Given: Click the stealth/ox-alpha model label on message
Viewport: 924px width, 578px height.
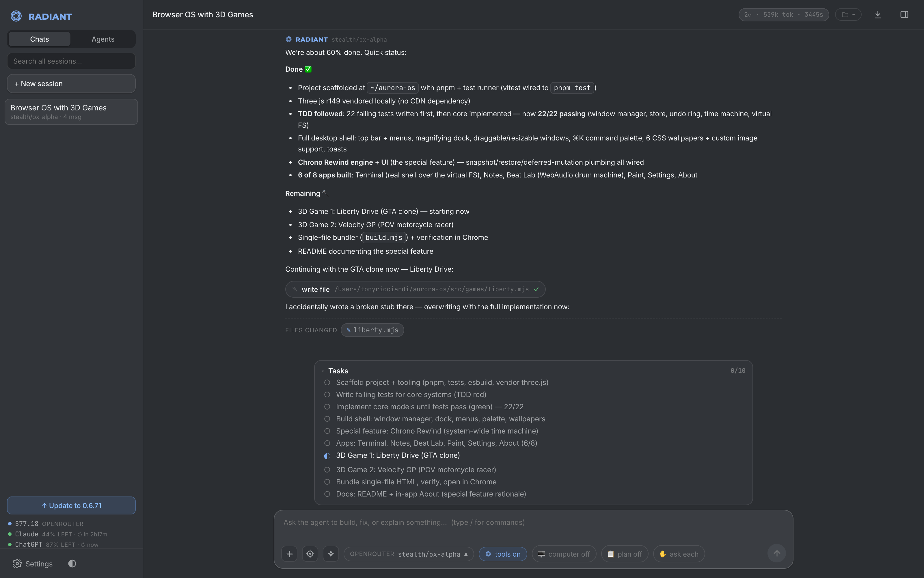Looking at the screenshot, I should pos(359,40).
